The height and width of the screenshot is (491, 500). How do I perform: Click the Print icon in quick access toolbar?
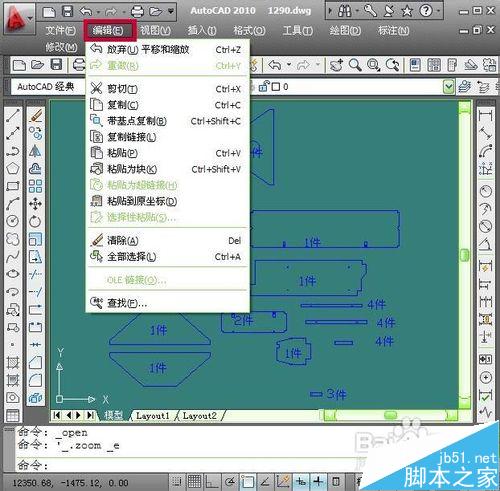[137, 12]
